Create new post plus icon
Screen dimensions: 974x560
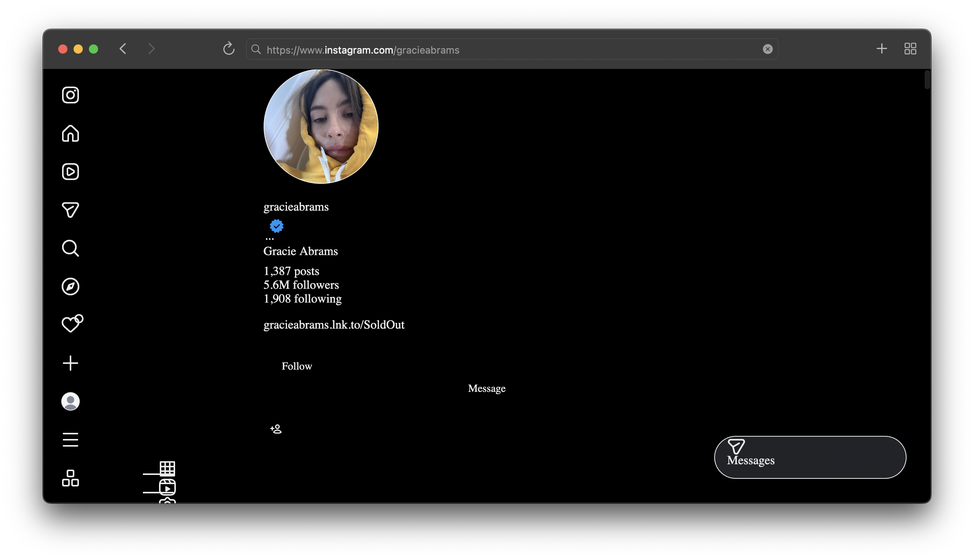coord(71,363)
